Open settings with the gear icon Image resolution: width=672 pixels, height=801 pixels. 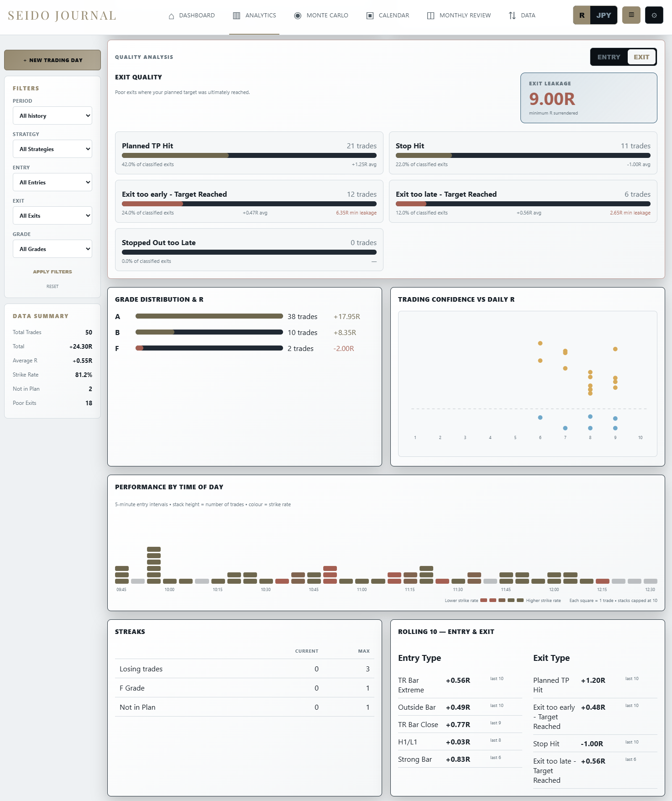point(654,15)
